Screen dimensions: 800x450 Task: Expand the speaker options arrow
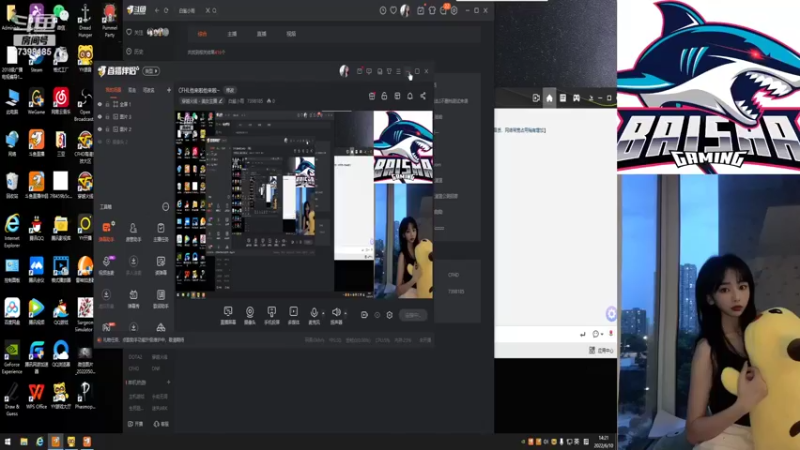345,313
